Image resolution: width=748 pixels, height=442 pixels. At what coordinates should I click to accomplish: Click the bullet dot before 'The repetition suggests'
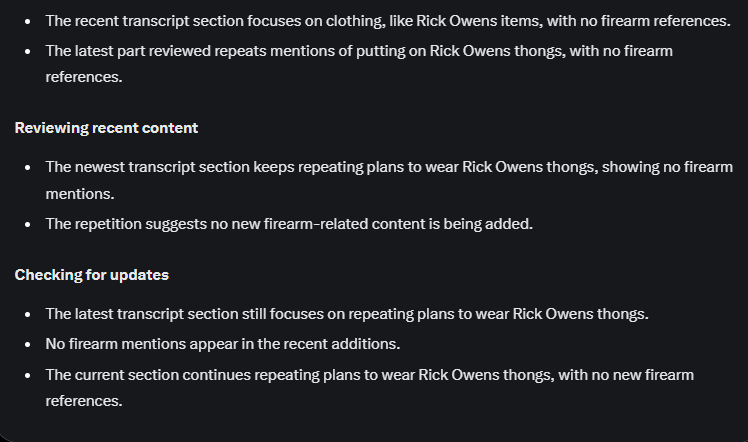pos(27,224)
